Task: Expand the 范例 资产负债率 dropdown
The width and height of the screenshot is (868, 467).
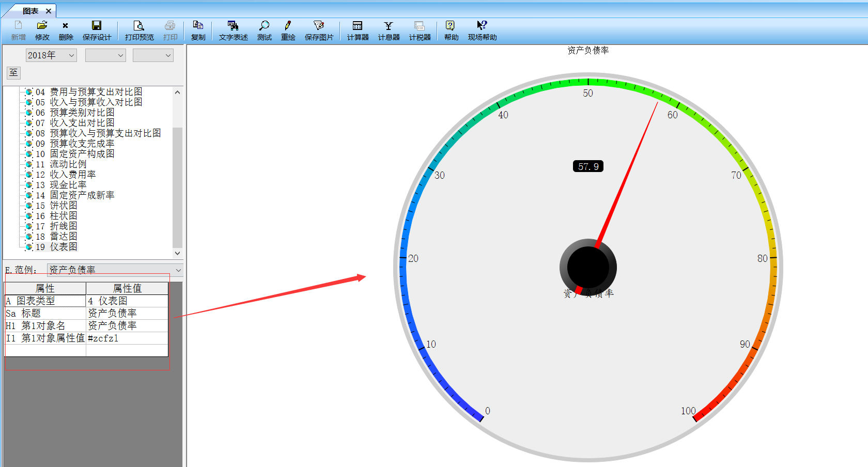Action: coord(178,270)
